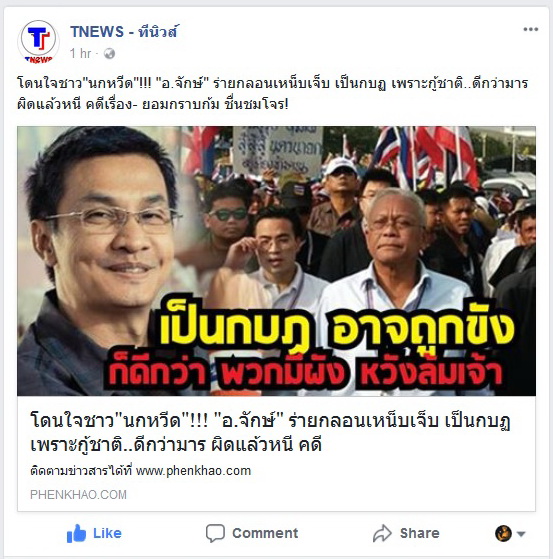Expand the react-as identity dropdown arrow
This screenshot has height=559, width=553.
[x=521, y=534]
